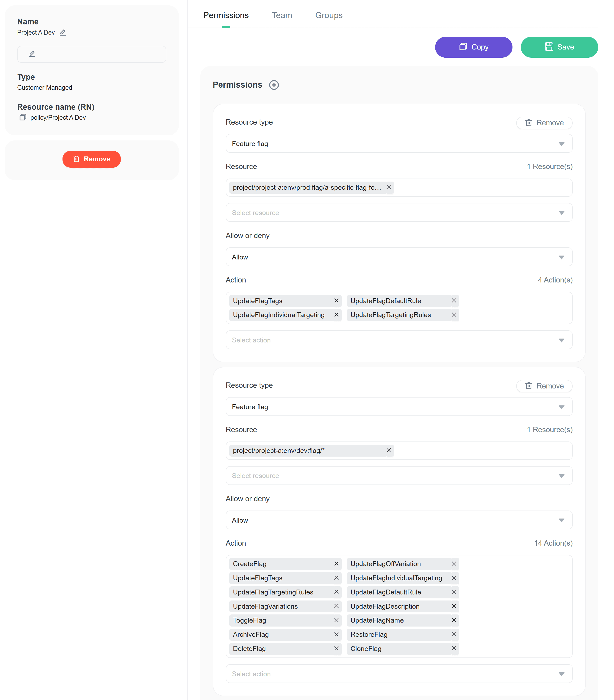Click the description edit field under Name
This screenshot has height=700, width=614.
pyautogui.click(x=91, y=54)
